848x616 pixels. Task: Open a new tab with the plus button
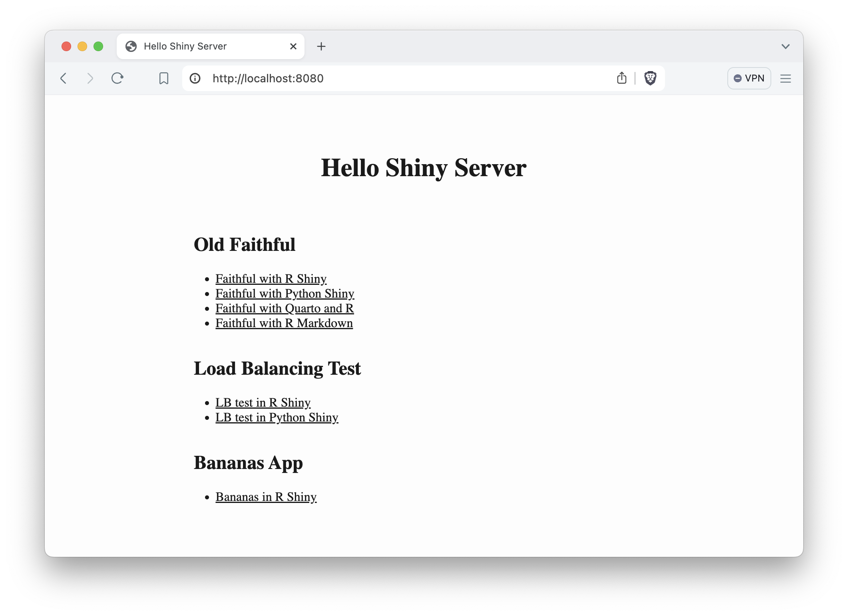point(321,46)
